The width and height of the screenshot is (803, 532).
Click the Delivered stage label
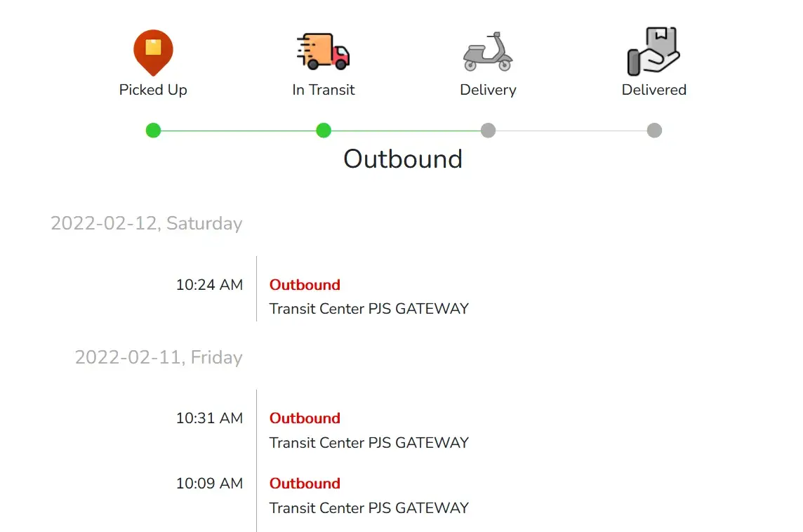(654, 90)
